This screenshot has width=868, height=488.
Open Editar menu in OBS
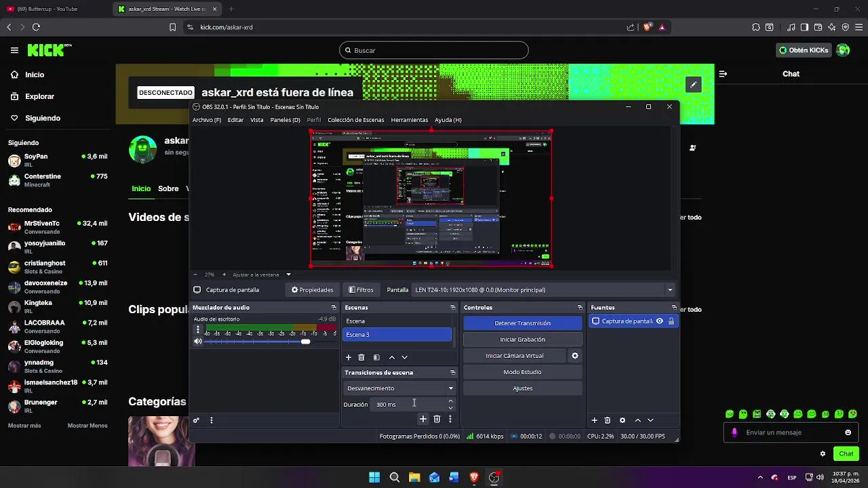click(x=235, y=120)
